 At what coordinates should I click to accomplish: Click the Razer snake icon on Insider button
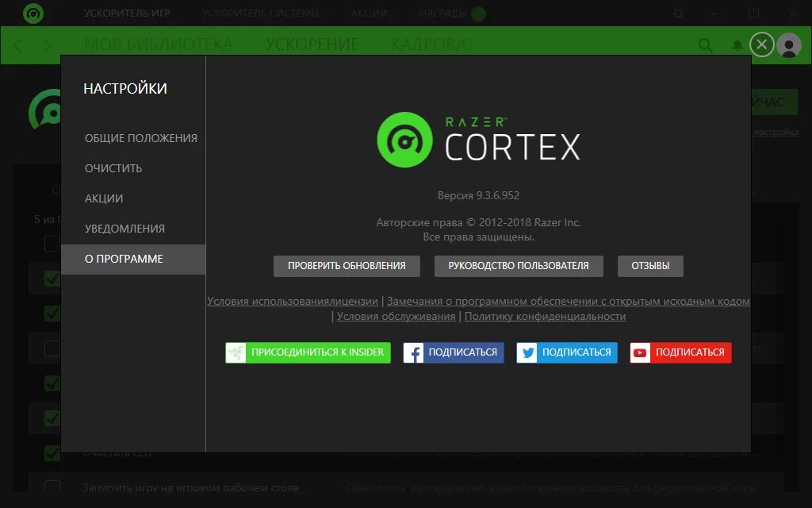point(236,352)
